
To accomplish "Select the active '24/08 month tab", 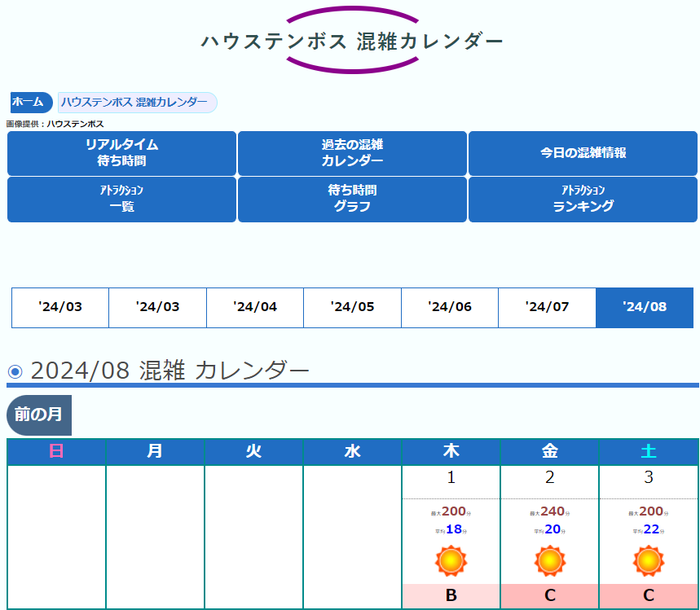I will coord(645,308).
